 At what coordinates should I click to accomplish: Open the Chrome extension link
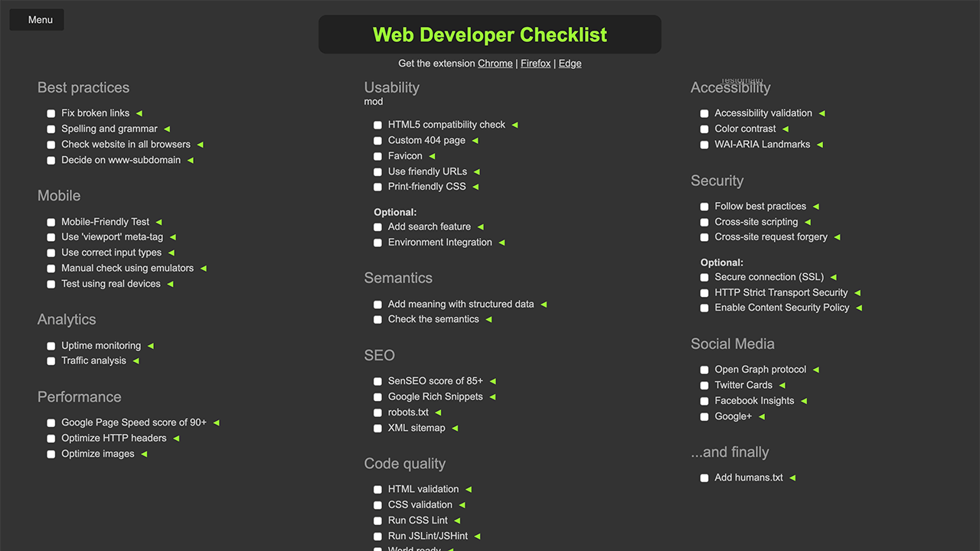(x=495, y=64)
